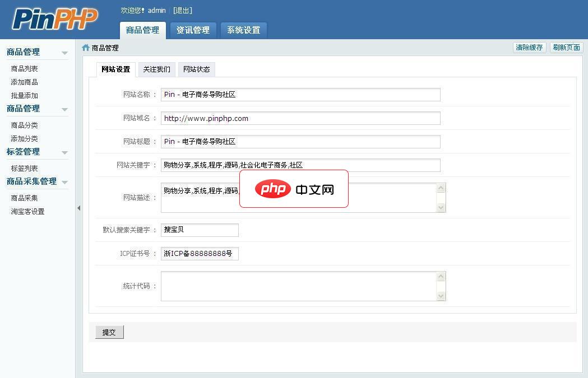The width and height of the screenshot is (588, 378).
Task: Switch to the 资讯管理 tab
Action: [x=193, y=31]
